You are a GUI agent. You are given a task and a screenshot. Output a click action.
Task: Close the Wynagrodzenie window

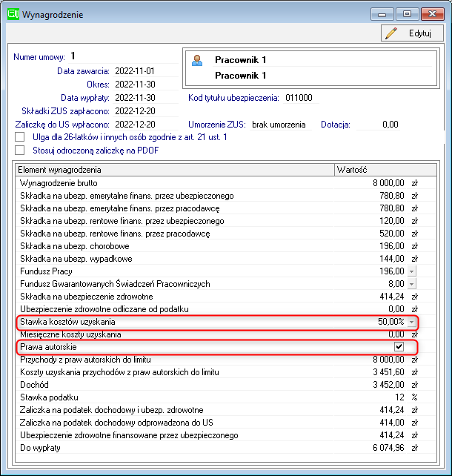432,14
